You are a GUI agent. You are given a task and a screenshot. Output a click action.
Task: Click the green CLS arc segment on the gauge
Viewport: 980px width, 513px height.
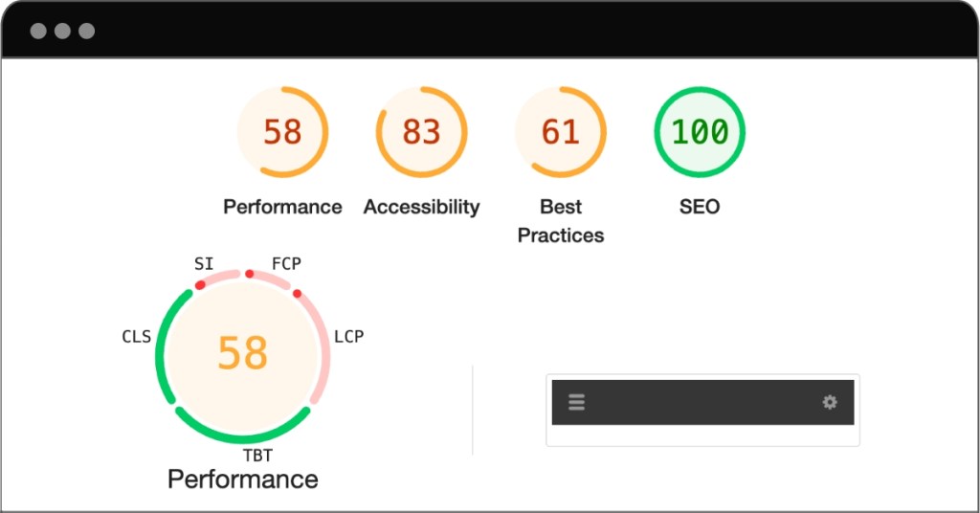[160, 356]
